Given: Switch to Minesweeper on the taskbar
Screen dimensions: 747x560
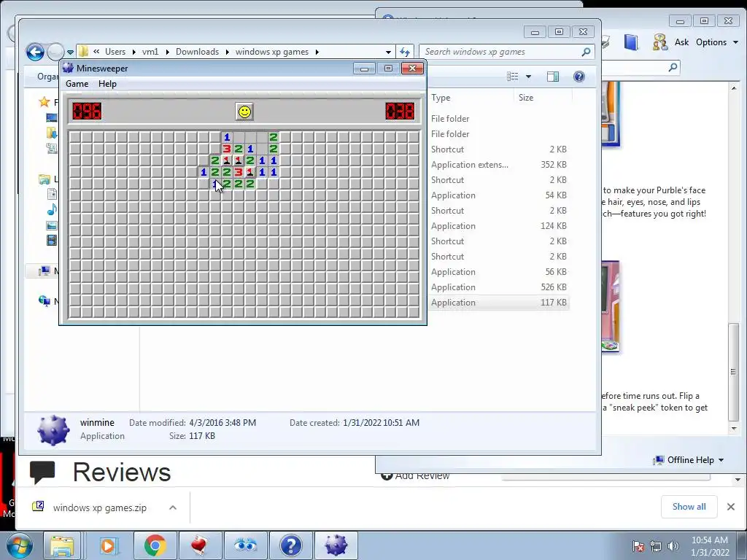Looking at the screenshot, I should (336, 545).
